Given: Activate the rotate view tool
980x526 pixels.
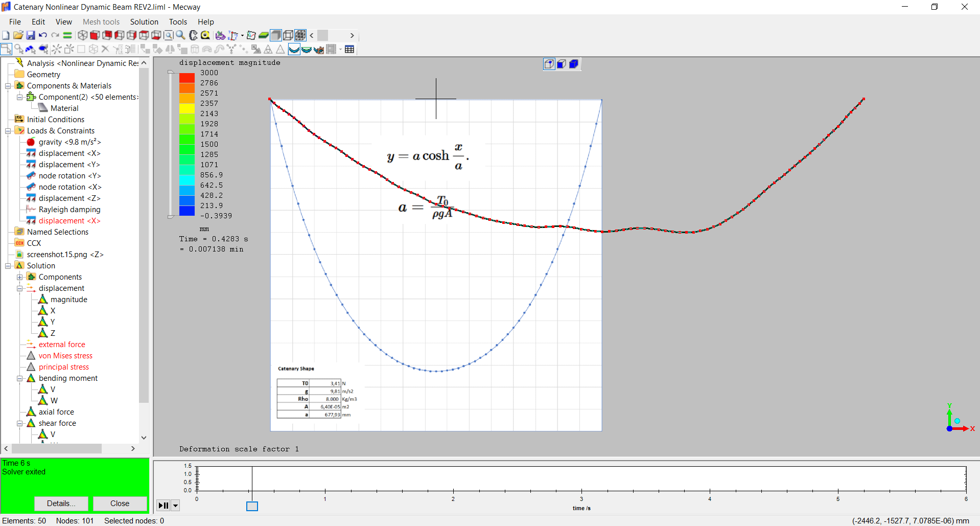Looking at the screenshot, I should click(193, 35).
